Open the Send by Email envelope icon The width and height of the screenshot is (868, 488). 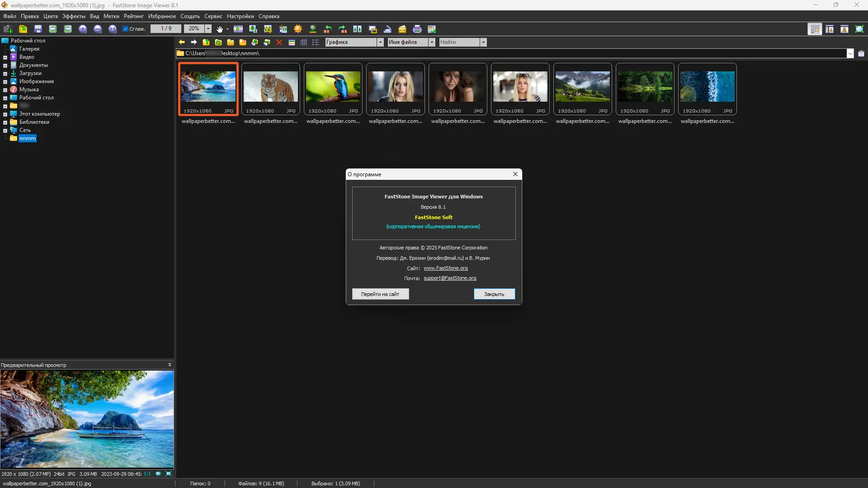click(402, 29)
